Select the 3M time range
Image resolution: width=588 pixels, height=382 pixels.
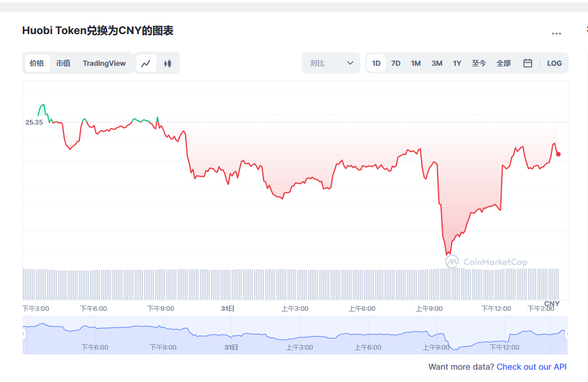click(437, 63)
